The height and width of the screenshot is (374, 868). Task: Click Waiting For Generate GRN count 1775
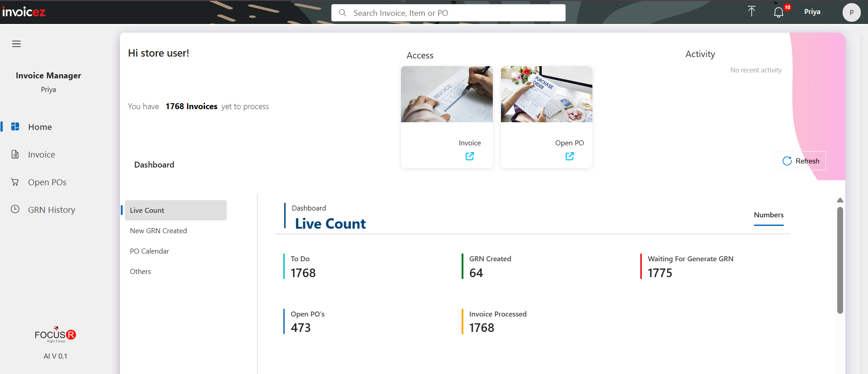coord(660,273)
